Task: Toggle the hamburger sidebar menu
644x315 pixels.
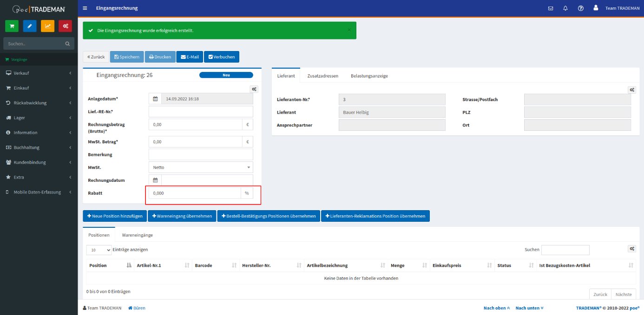Action: click(x=85, y=8)
